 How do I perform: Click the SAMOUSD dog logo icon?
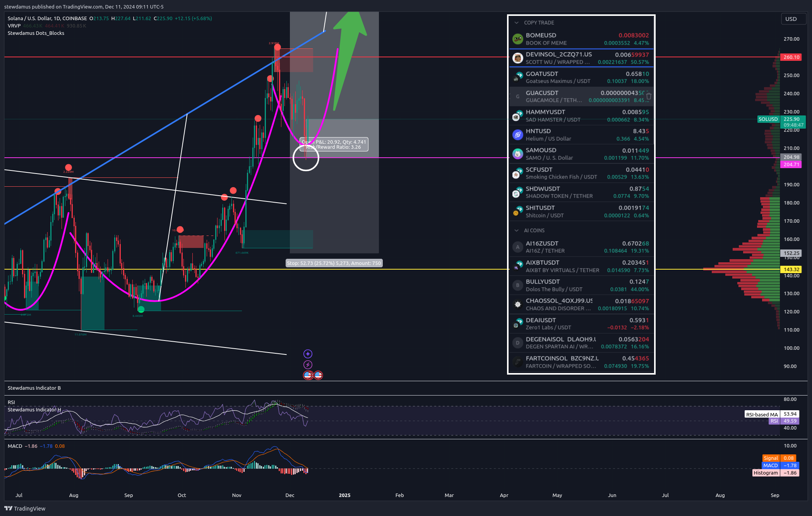(517, 154)
